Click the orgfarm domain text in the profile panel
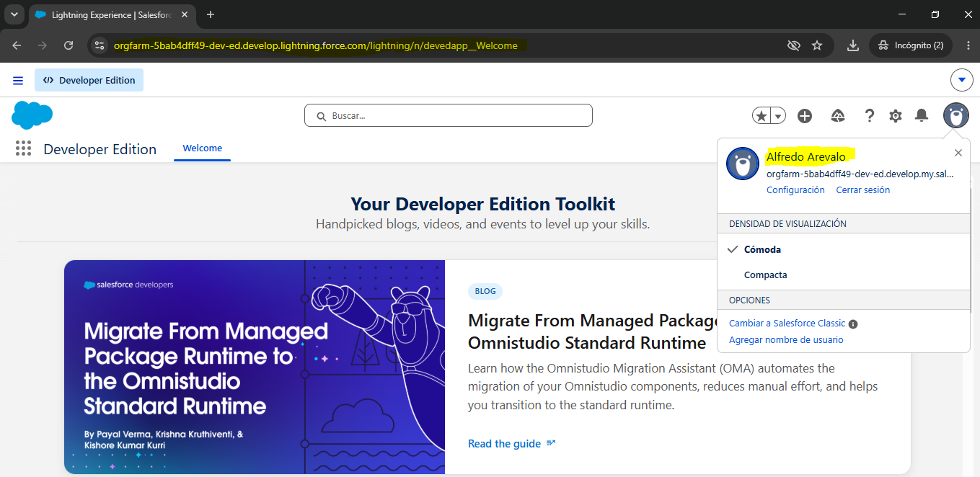980x477 pixels. click(x=861, y=174)
